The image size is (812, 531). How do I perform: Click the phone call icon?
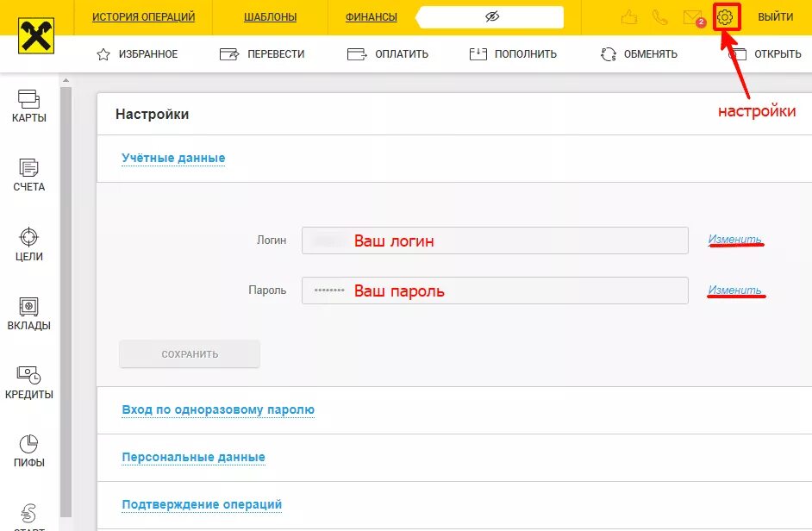659,17
